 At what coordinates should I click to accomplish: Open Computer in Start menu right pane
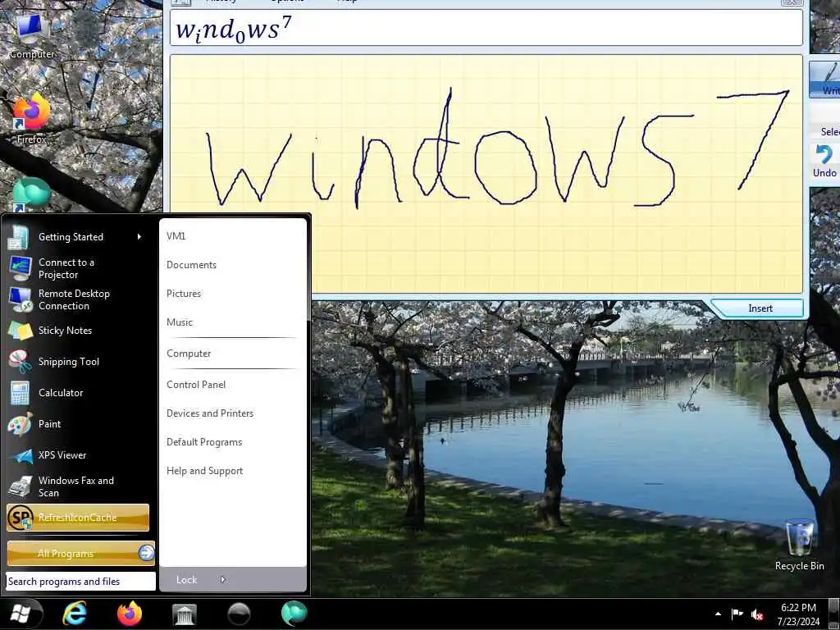tap(189, 354)
